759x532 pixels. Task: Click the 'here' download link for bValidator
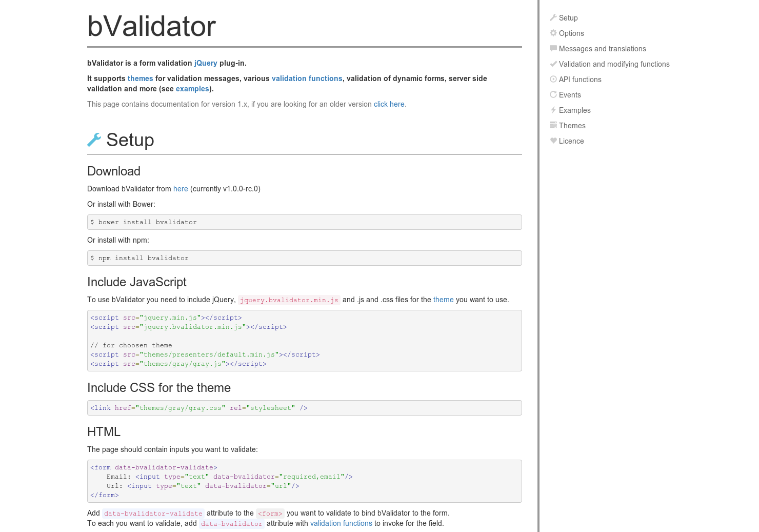tap(181, 189)
